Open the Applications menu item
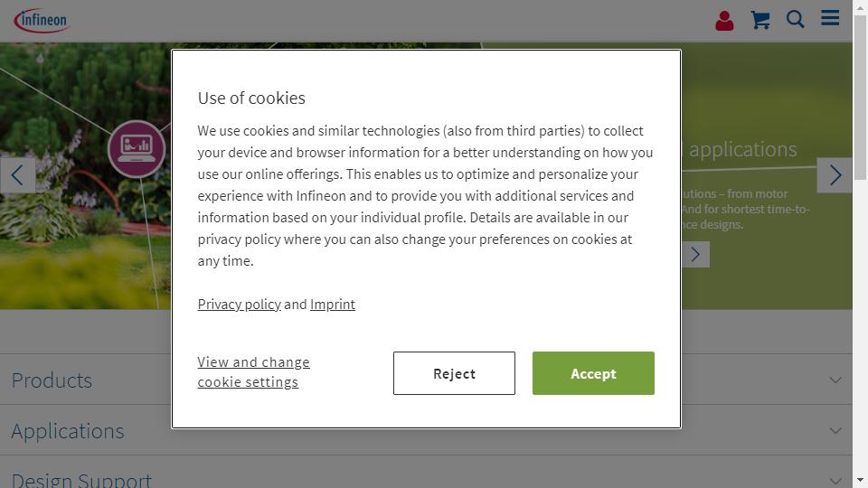Screen dimensions: 868x488 coord(68,431)
